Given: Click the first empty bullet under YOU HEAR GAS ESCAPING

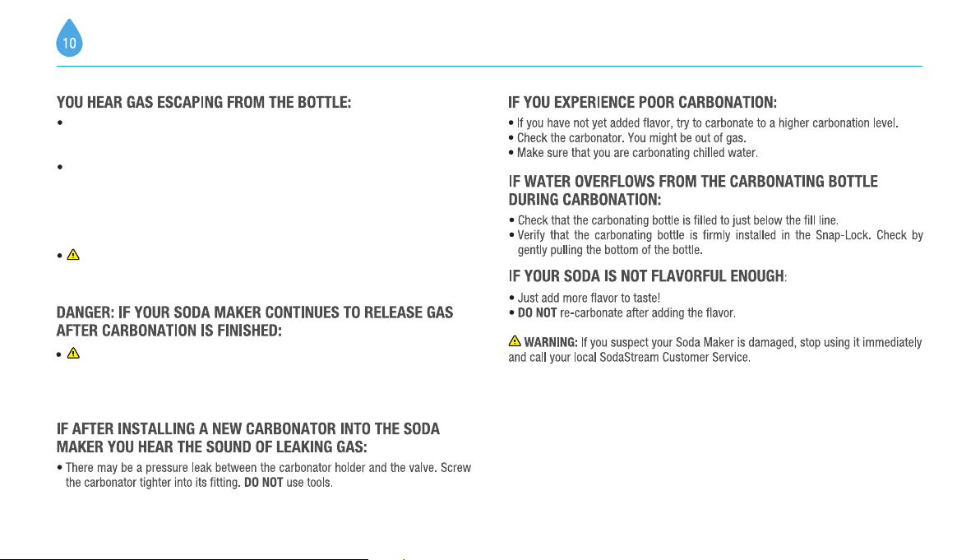Looking at the screenshot, I should coord(60,123).
